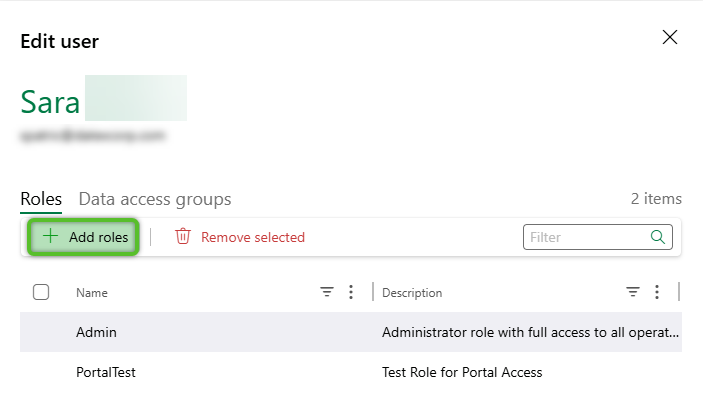Click the magnifier icon in Filter box
This screenshot has height=402, width=703.
pyautogui.click(x=657, y=237)
